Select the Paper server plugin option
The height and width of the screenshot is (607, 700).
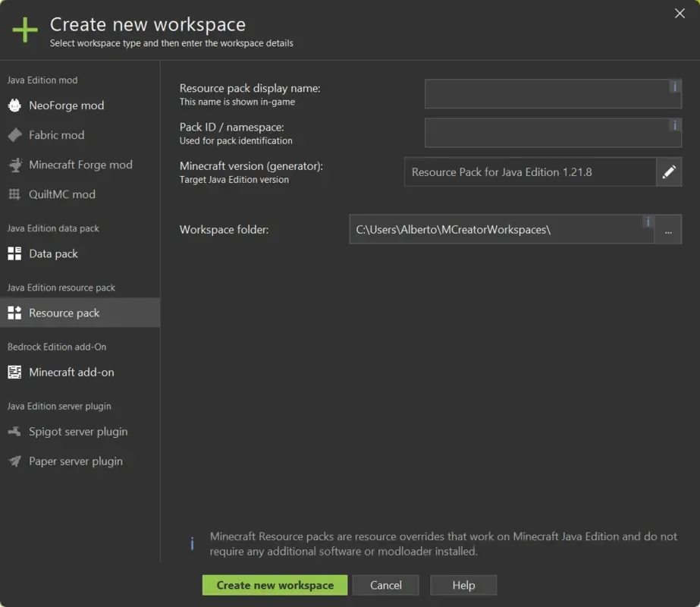[x=74, y=461]
